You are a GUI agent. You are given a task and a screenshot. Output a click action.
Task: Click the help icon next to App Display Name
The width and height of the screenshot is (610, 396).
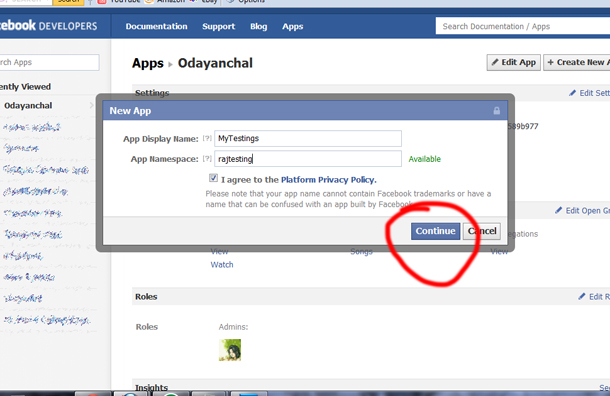pyautogui.click(x=207, y=138)
